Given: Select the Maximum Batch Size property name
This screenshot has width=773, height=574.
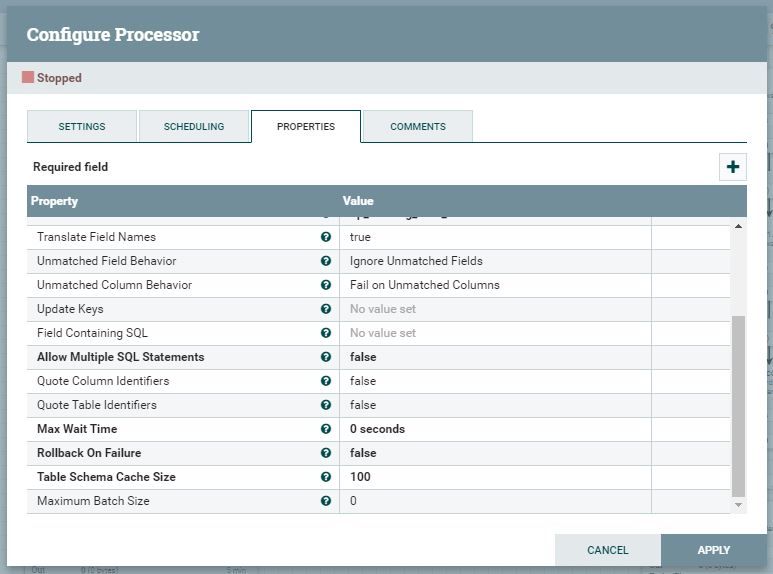Looking at the screenshot, I should (93, 501).
